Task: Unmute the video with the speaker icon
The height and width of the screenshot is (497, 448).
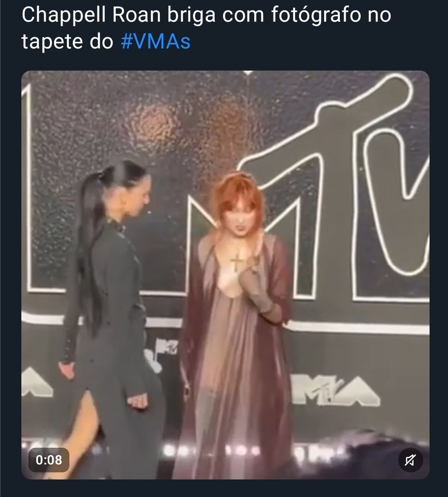Action: point(410,461)
